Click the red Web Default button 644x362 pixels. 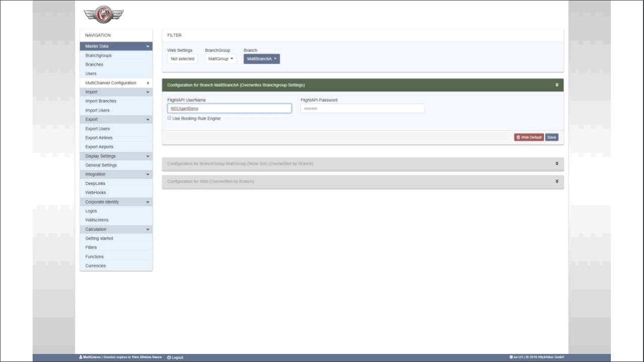529,137
